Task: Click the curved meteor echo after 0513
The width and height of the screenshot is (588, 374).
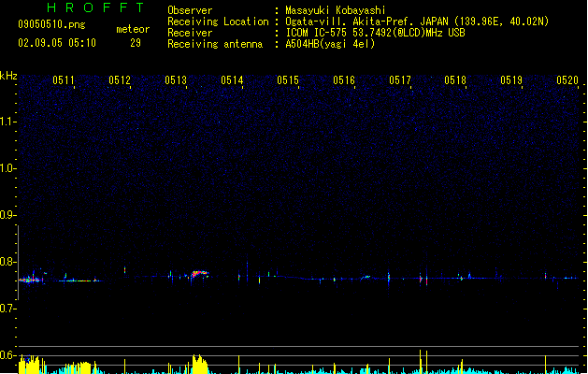Action: [x=199, y=275]
